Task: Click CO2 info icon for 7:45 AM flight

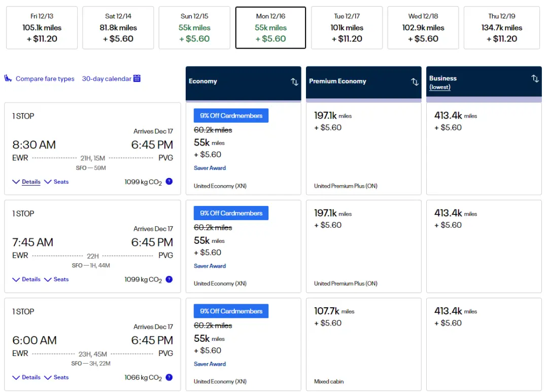Action: coord(169,279)
